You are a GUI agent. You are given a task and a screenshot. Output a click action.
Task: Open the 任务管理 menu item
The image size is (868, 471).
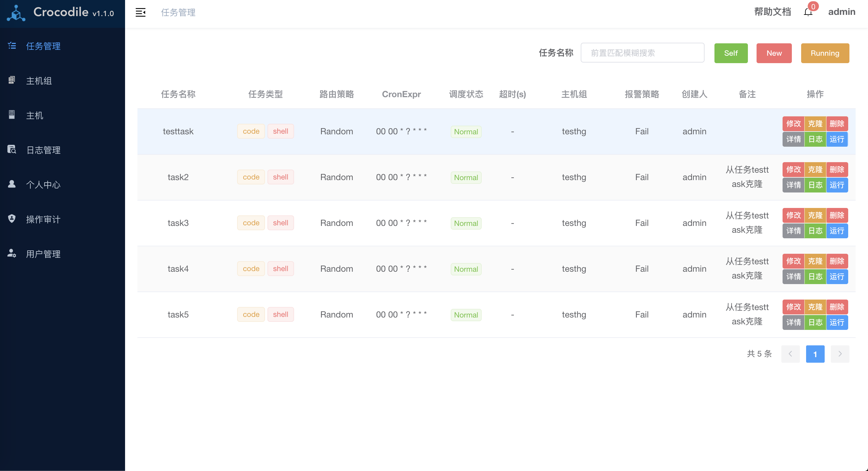pos(43,46)
